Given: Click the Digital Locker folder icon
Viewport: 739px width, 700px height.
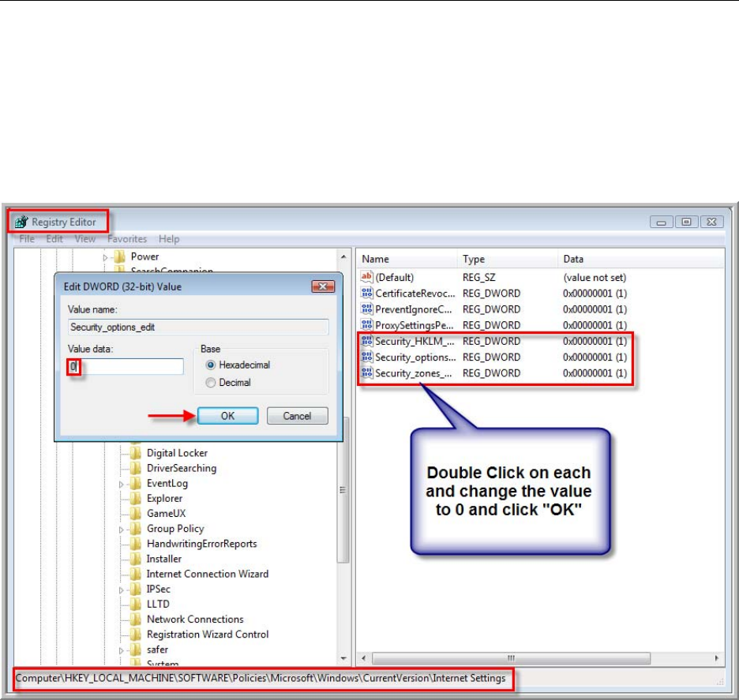Looking at the screenshot, I should pos(136,453).
